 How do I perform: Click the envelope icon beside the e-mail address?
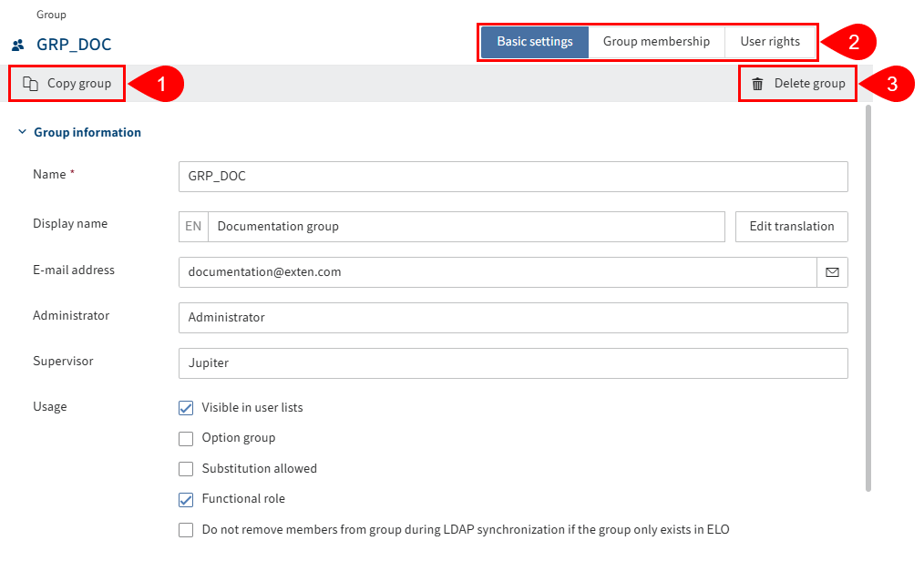pyautogui.click(x=832, y=271)
